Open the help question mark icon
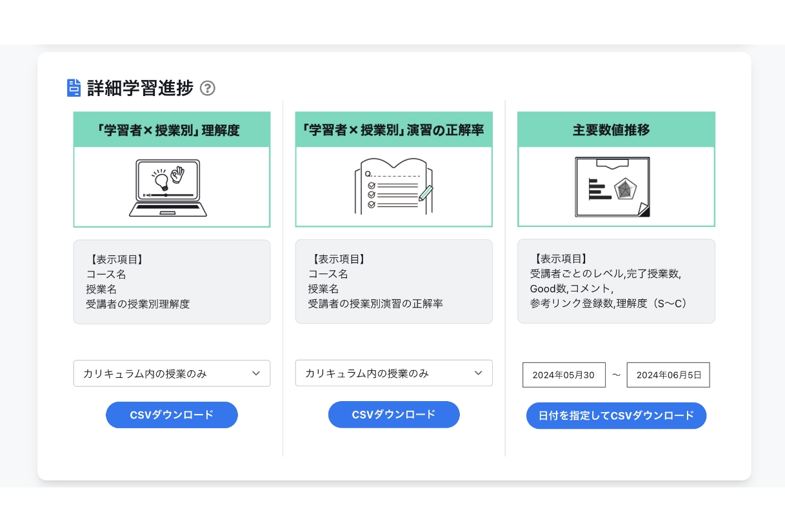This screenshot has width=785, height=532. (207, 88)
